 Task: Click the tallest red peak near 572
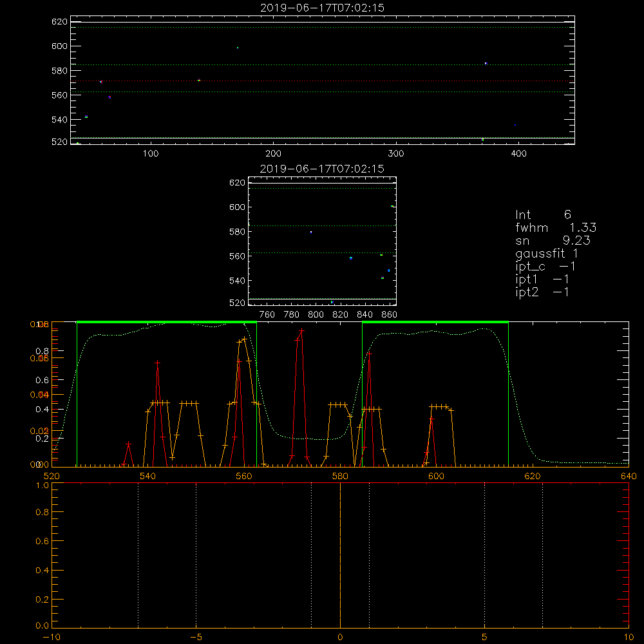pyautogui.click(x=302, y=330)
